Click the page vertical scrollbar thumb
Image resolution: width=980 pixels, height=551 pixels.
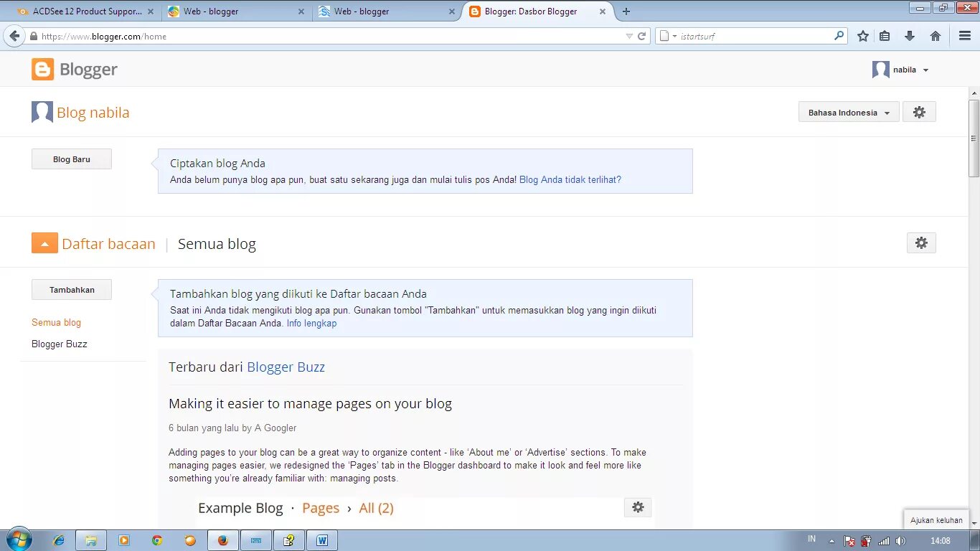[x=974, y=138]
